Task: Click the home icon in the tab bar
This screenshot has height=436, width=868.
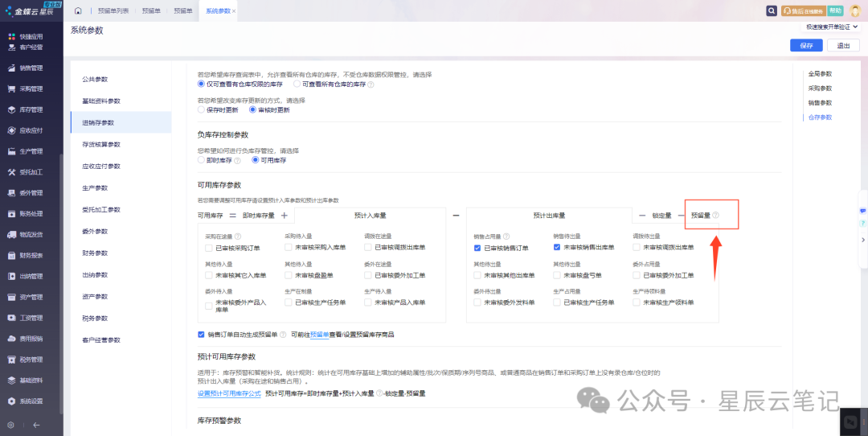Action: click(78, 11)
